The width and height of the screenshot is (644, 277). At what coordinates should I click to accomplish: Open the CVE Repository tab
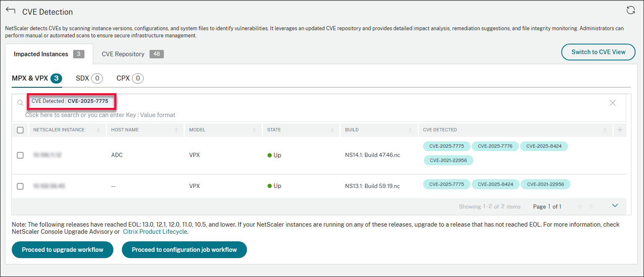(x=133, y=54)
